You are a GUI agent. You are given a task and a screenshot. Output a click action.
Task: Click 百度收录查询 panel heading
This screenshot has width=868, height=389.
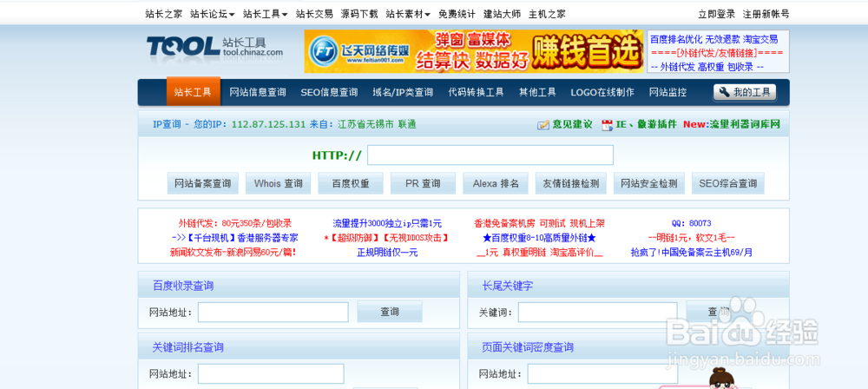(x=183, y=287)
